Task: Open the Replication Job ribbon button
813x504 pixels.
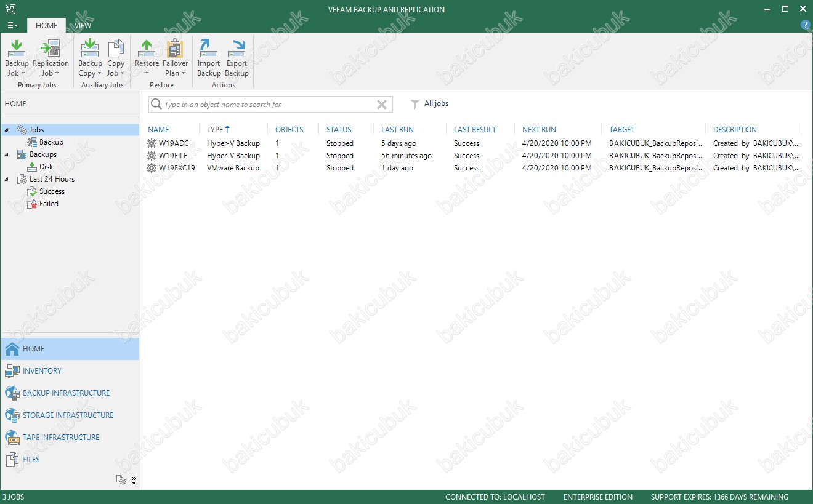Action: tap(51, 58)
